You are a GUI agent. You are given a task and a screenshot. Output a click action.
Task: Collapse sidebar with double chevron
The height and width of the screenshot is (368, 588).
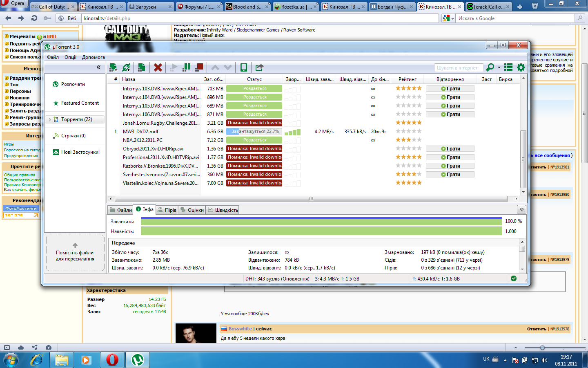click(98, 67)
